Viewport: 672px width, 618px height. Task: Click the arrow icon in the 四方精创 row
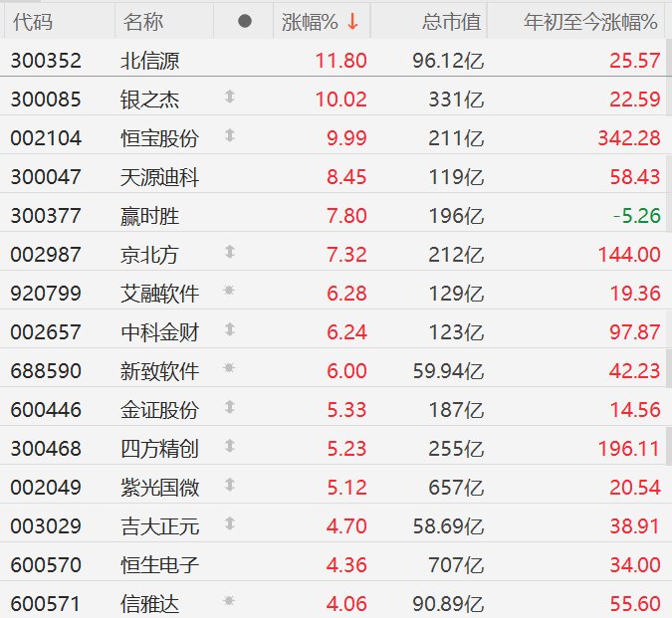[x=230, y=446]
